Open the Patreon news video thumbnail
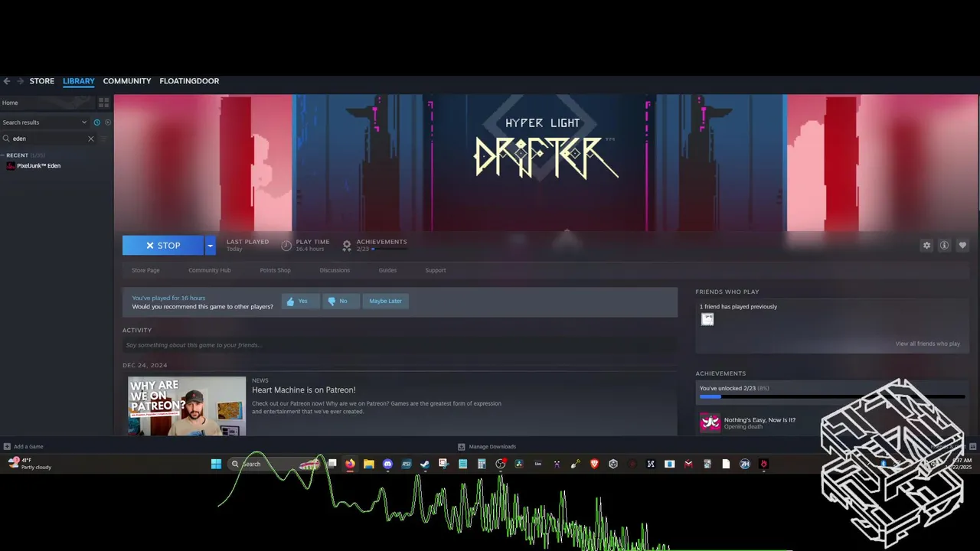The image size is (980, 551). 187,406
